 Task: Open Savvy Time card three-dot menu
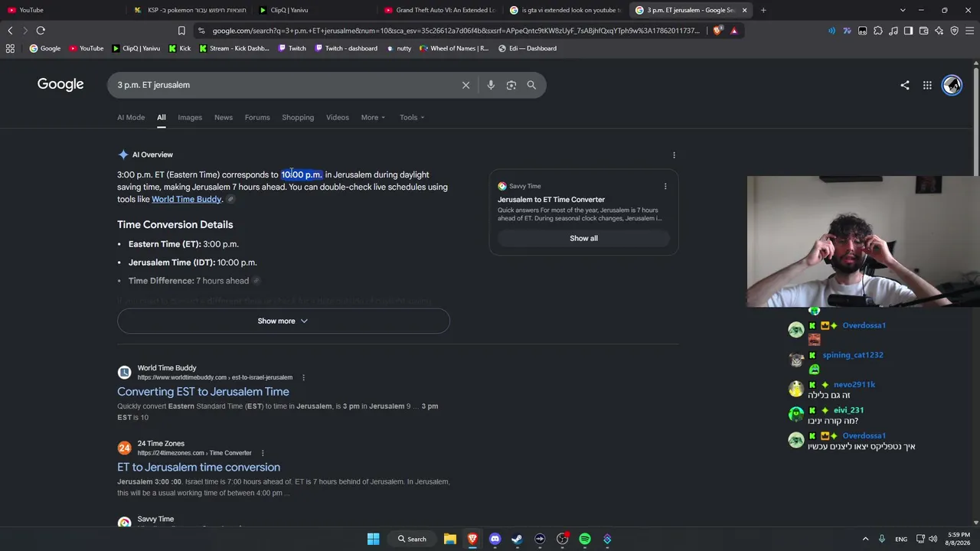665,186
